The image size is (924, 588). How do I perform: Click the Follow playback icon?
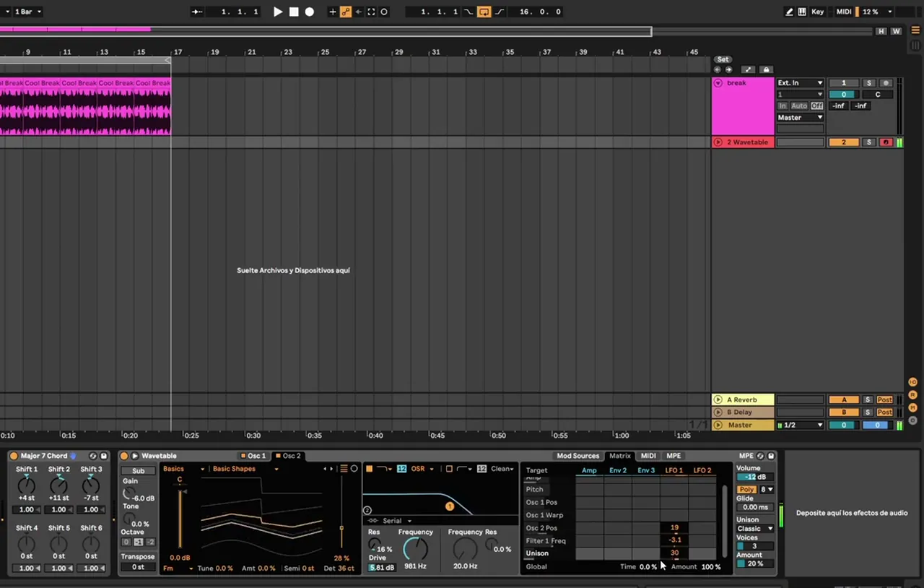(x=197, y=12)
